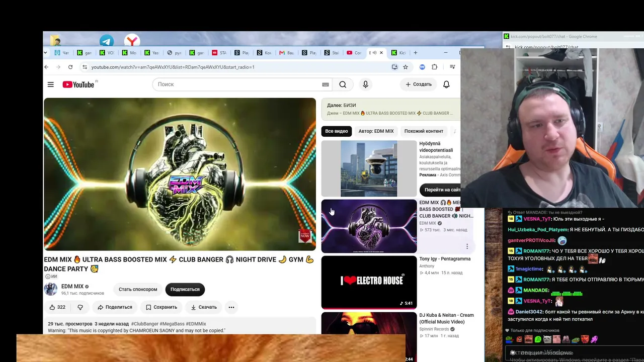This screenshot has width=644, height=362.
Task: Open 'I love Electro House' video thumbnail
Action: pos(369,282)
